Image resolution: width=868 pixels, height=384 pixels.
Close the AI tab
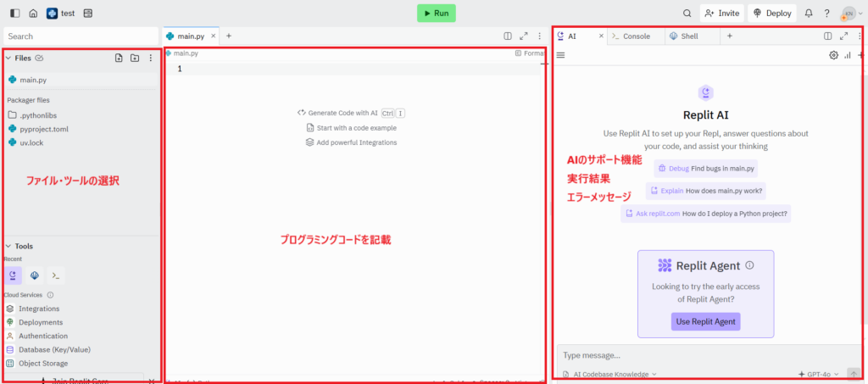point(601,36)
